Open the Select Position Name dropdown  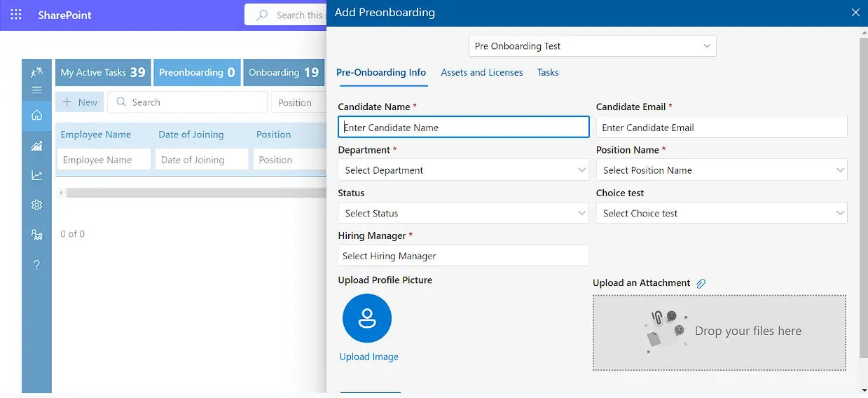[x=721, y=170]
